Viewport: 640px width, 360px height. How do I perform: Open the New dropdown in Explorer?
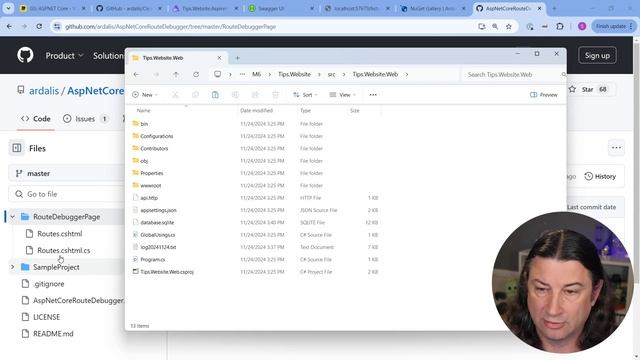click(145, 95)
